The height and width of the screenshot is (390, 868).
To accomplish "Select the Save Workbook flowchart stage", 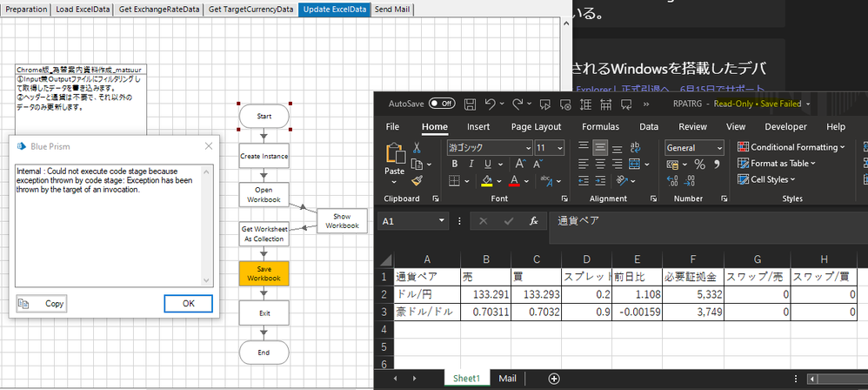I will coord(264,273).
